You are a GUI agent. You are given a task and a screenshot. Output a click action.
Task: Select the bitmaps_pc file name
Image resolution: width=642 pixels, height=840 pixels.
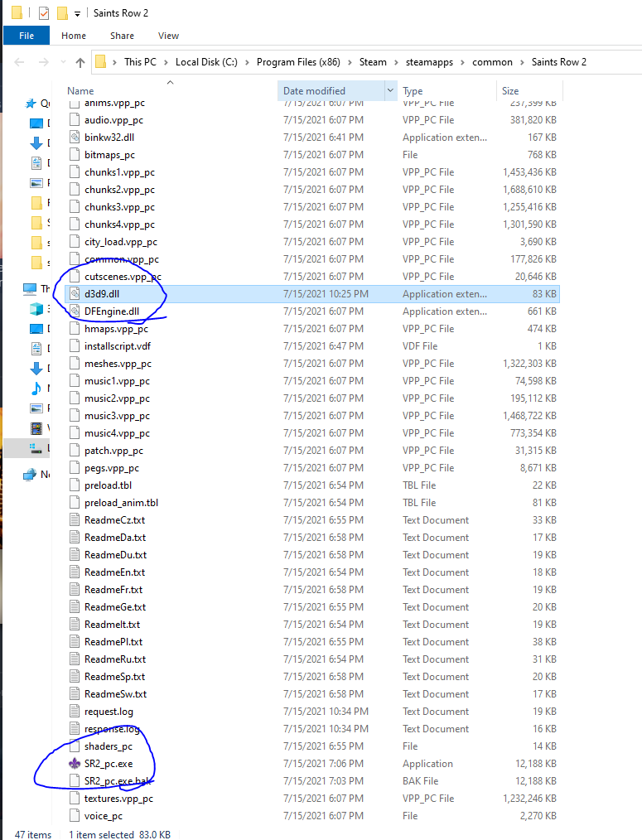click(109, 155)
